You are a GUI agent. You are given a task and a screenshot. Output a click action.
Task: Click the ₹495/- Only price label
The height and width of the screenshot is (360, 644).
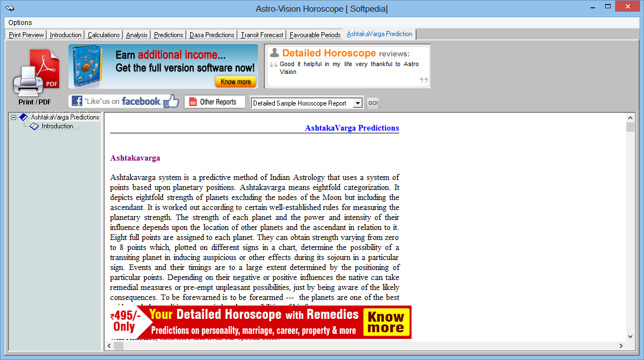click(125, 321)
